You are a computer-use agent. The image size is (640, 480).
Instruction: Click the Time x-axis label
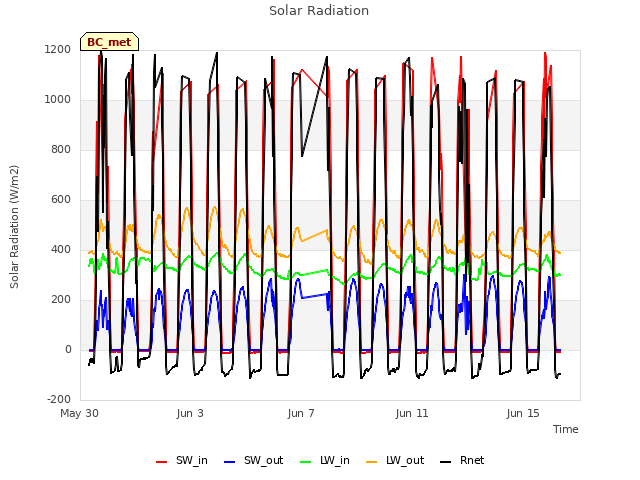(x=565, y=429)
